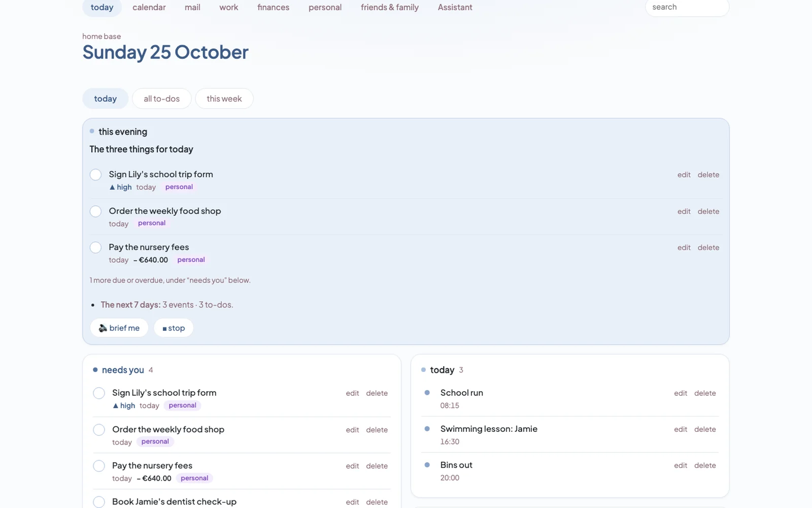Switch to the work tab
Viewport: 812px width, 508px height.
[x=228, y=7]
